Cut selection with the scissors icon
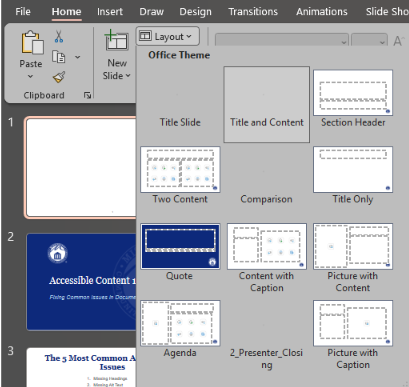This screenshot has height=387, width=409. (x=59, y=37)
